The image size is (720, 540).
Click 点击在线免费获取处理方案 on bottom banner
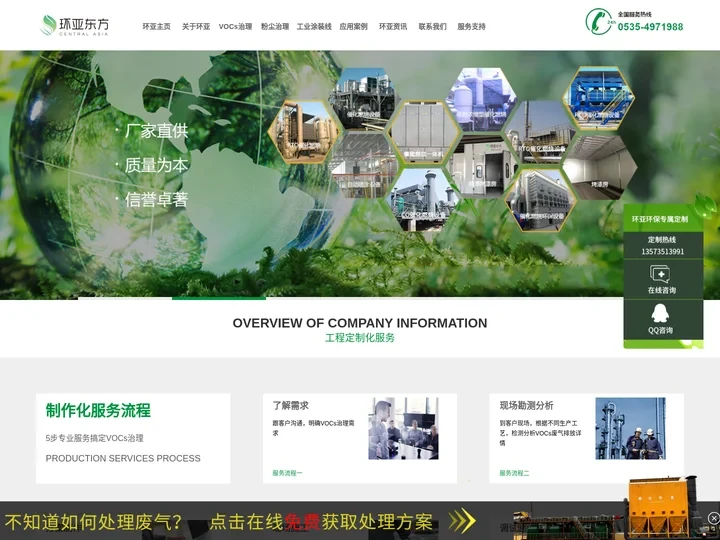(321, 522)
